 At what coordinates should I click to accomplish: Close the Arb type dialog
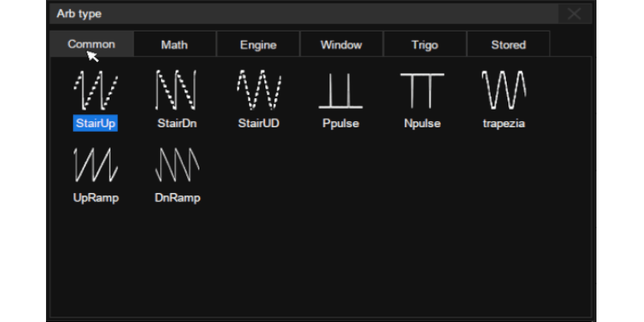pyautogui.click(x=574, y=14)
